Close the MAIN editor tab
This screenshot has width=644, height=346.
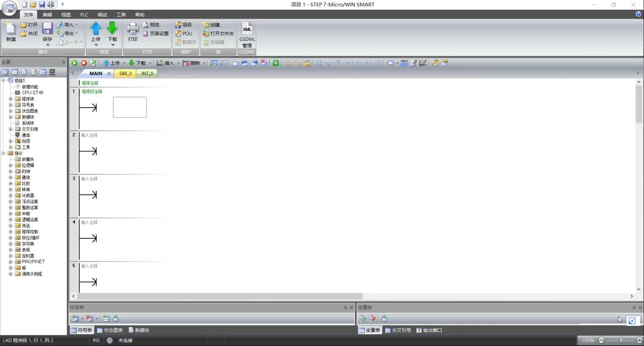[109, 73]
